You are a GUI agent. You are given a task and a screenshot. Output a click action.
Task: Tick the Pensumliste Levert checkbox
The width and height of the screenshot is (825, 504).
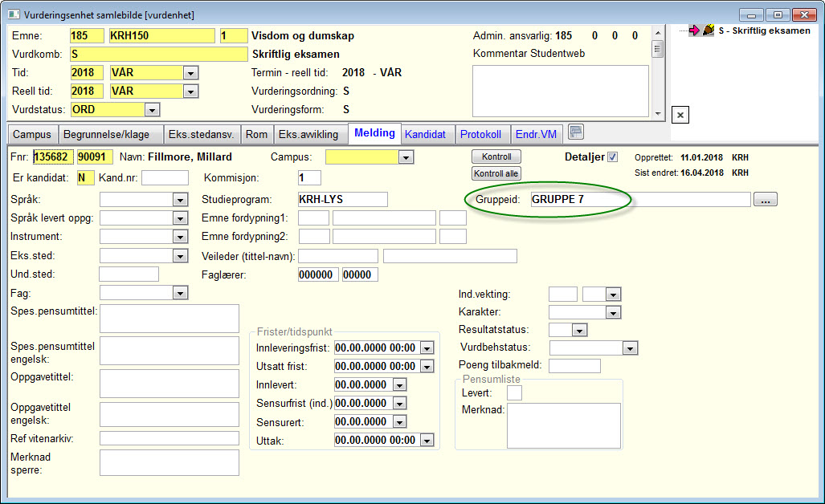point(514,393)
